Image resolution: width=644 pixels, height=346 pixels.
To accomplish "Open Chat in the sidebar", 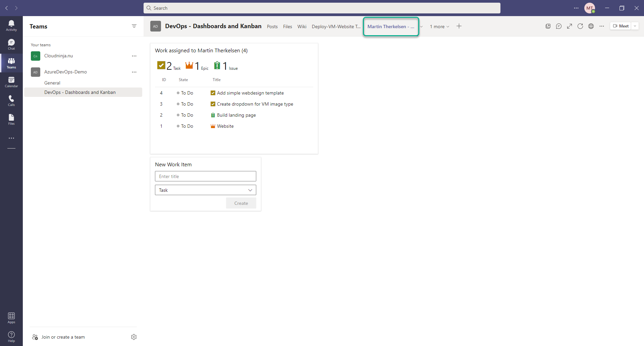I will pyautogui.click(x=11, y=44).
